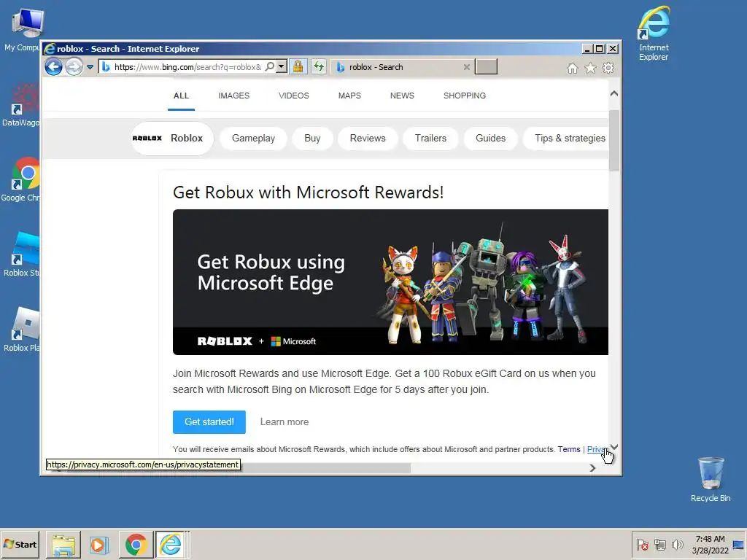The width and height of the screenshot is (747, 560).
Task: Click the volume speaker tray icon
Action: [677, 545]
